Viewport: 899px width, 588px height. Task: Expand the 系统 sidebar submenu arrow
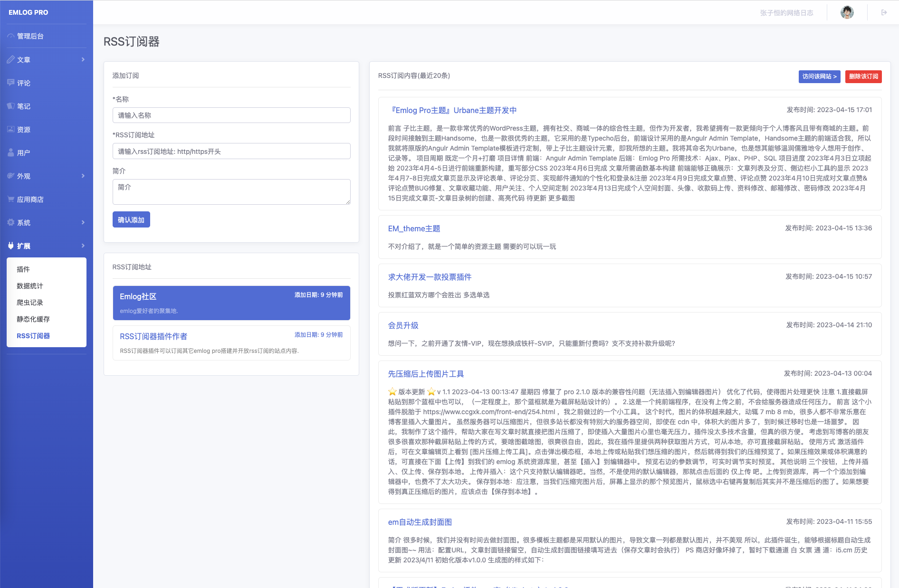(x=83, y=223)
